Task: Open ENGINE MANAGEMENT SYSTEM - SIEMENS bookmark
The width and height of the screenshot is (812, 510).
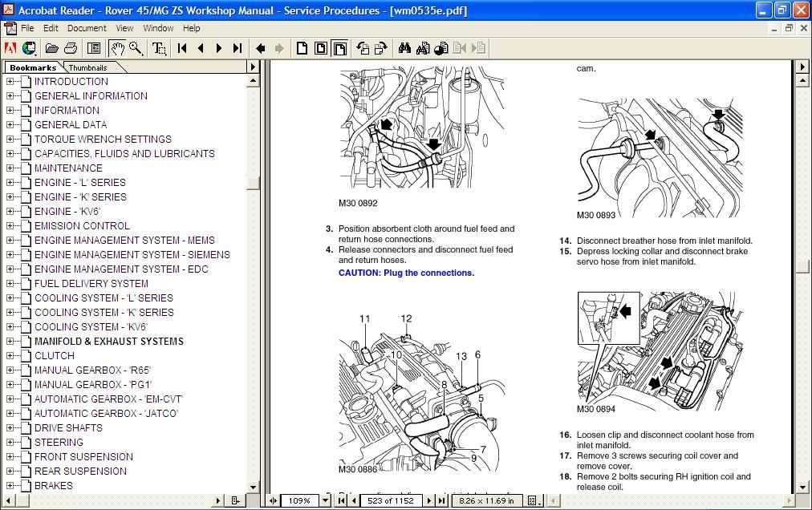Action: pos(132,255)
